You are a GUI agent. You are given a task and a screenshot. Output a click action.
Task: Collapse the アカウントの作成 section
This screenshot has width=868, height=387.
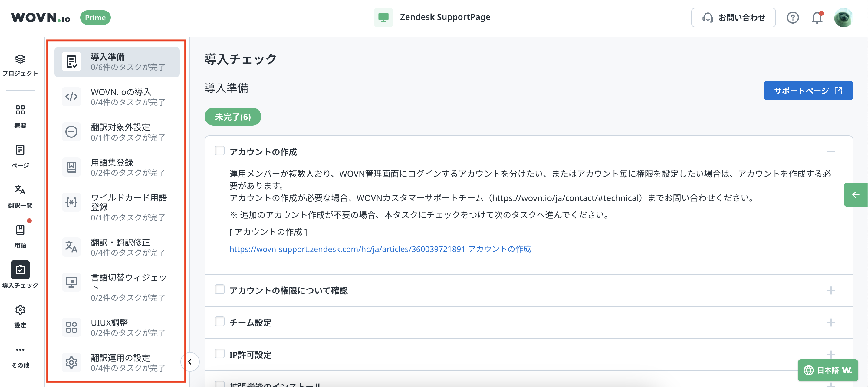830,152
